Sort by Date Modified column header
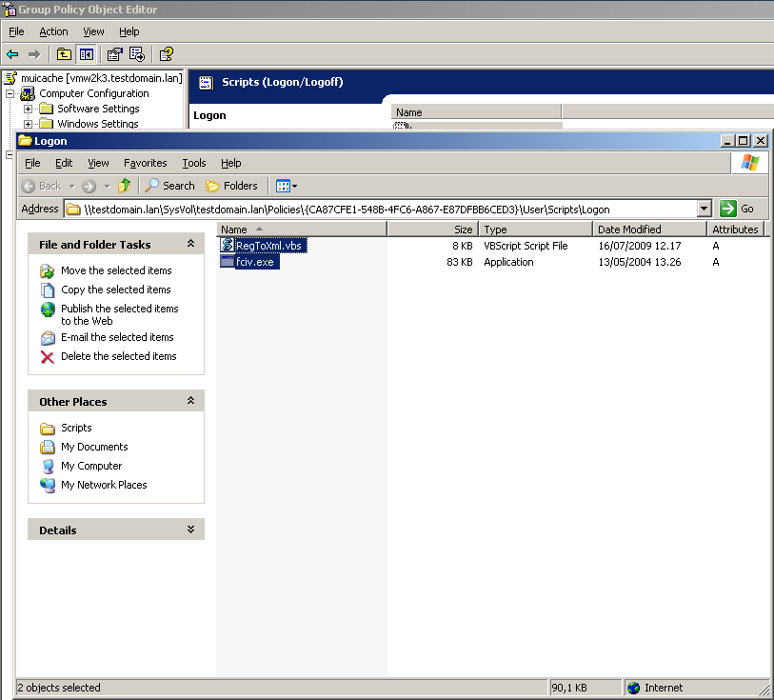This screenshot has height=700, width=774. coord(649,230)
